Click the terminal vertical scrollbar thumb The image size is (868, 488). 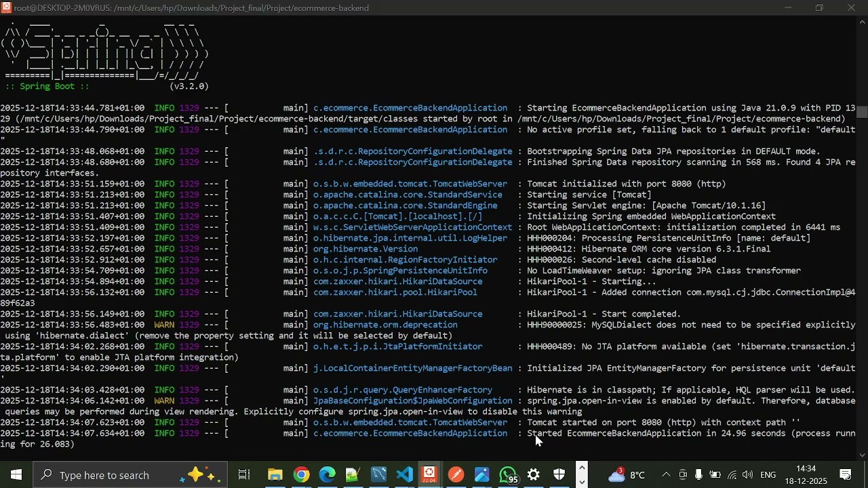[862, 112]
